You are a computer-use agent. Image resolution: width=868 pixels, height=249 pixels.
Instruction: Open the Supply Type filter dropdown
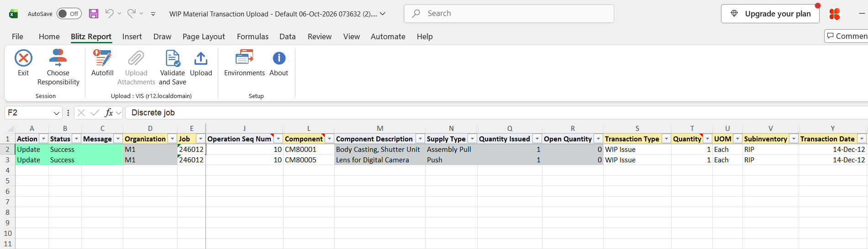coord(472,139)
